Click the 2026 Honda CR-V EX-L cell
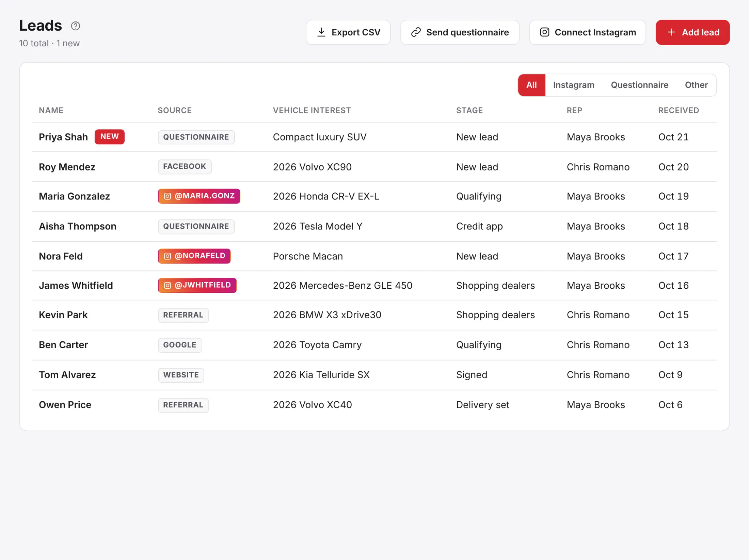This screenshot has height=560, width=749. coord(326,196)
